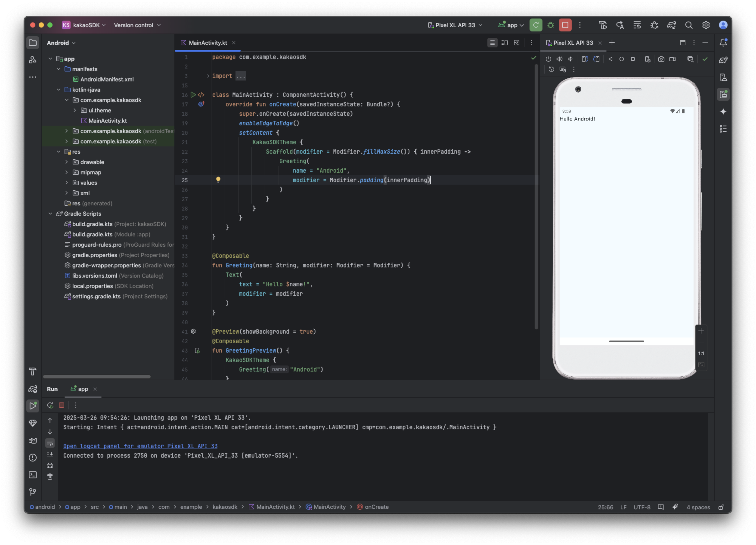Switch editor to Split view mode
The height and width of the screenshot is (545, 756).
coord(504,43)
